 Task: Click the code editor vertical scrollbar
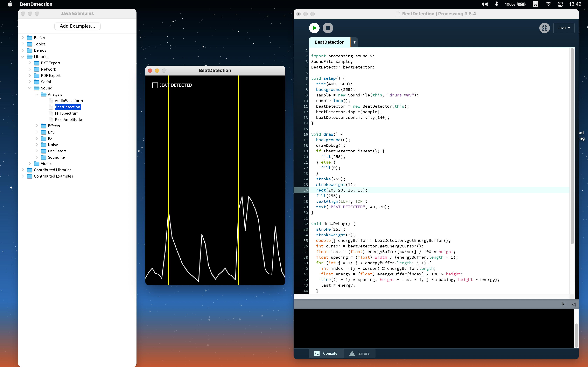point(572,146)
